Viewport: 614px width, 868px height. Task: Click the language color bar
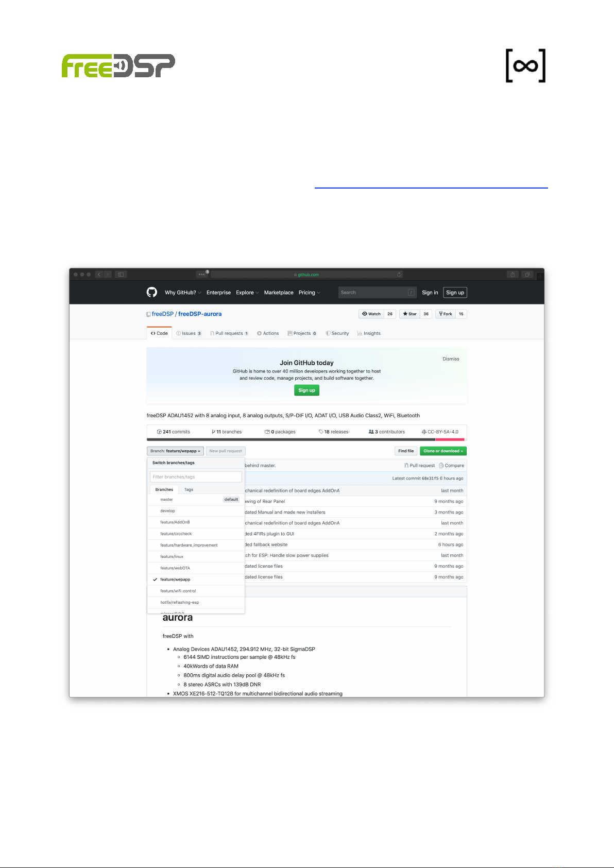(306, 439)
